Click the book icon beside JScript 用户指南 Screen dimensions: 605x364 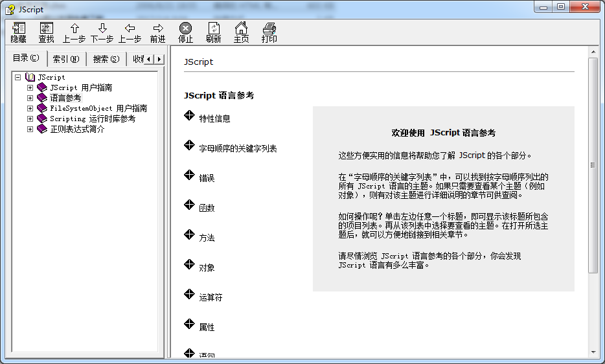pos(42,87)
